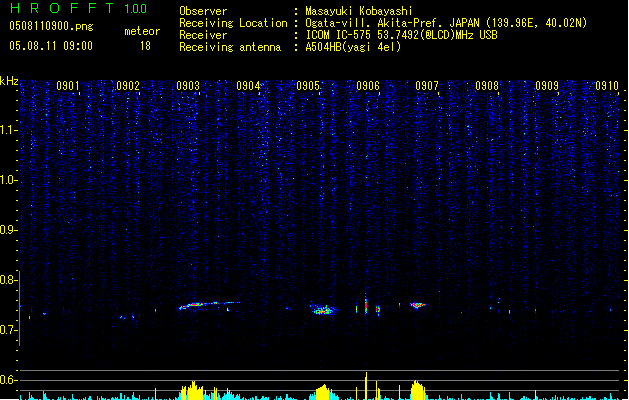
Task: Click the 1.1 kHz axis label
Action: [9, 130]
